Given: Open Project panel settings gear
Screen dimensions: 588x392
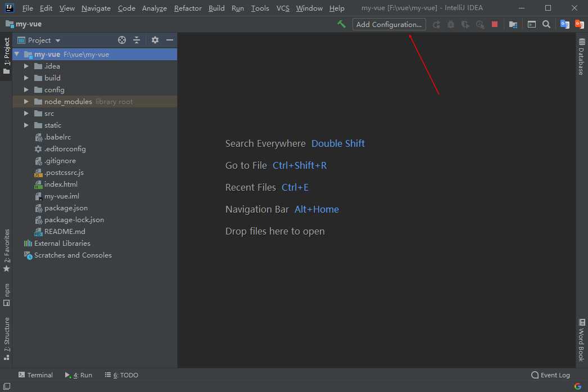Looking at the screenshot, I should [155, 40].
